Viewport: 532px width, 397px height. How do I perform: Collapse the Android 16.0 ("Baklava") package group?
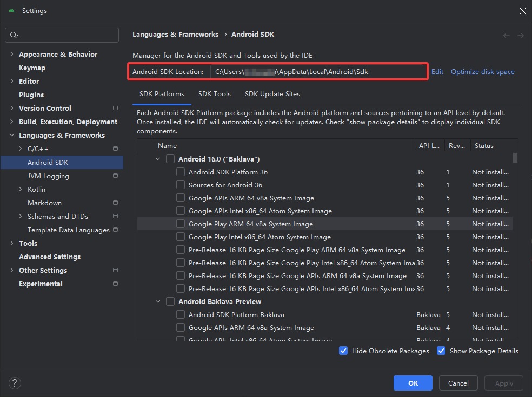coord(158,159)
